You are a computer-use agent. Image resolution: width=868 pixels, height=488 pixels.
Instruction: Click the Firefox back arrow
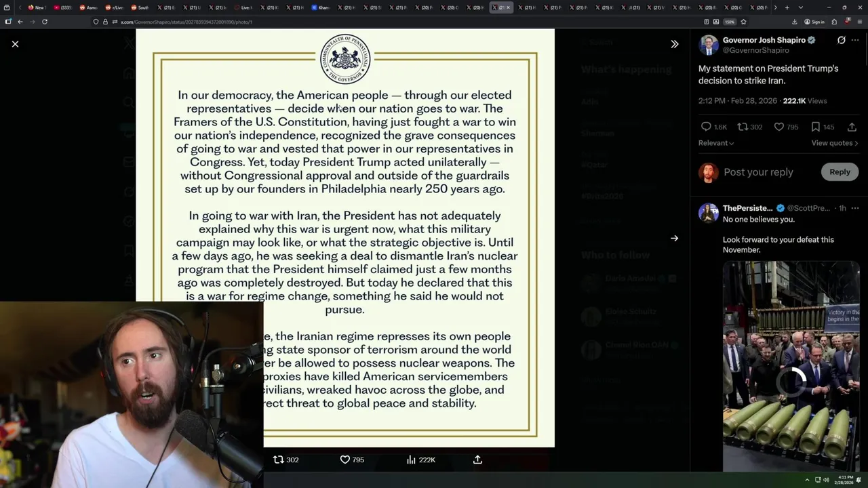pyautogui.click(x=20, y=22)
